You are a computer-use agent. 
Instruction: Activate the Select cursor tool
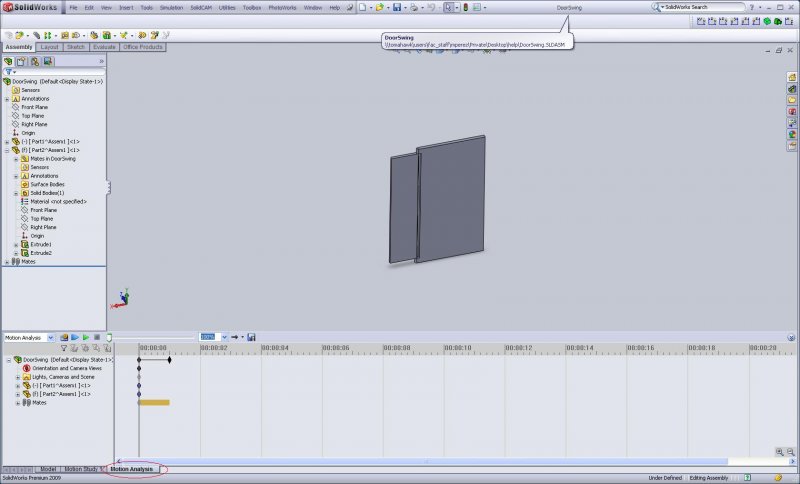448,8
